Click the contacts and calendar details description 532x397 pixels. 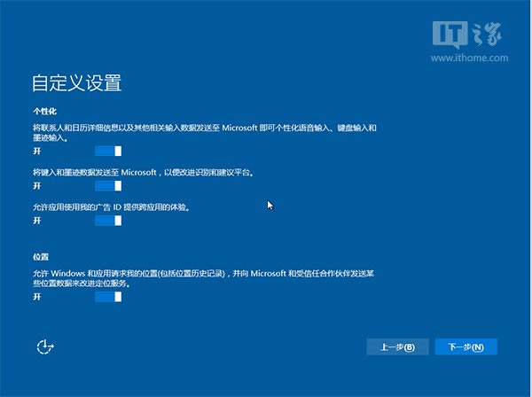tap(205, 133)
